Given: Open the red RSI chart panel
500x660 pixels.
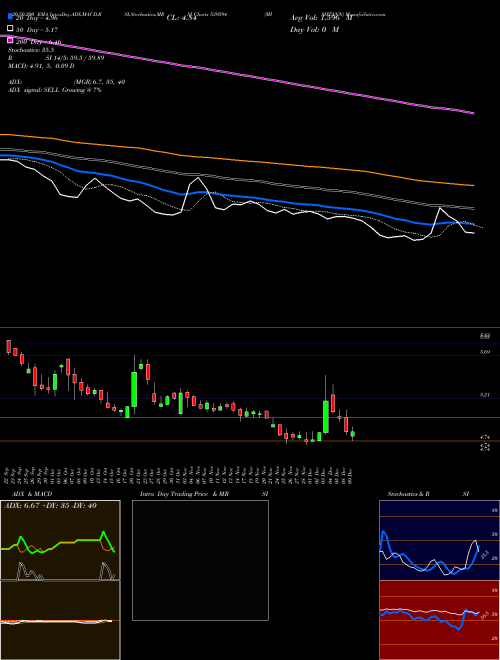Looking at the screenshot, I should [x=439, y=620].
